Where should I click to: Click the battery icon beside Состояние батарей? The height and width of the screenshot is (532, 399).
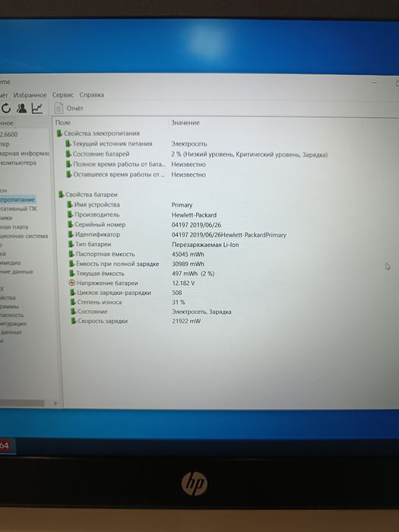68,154
